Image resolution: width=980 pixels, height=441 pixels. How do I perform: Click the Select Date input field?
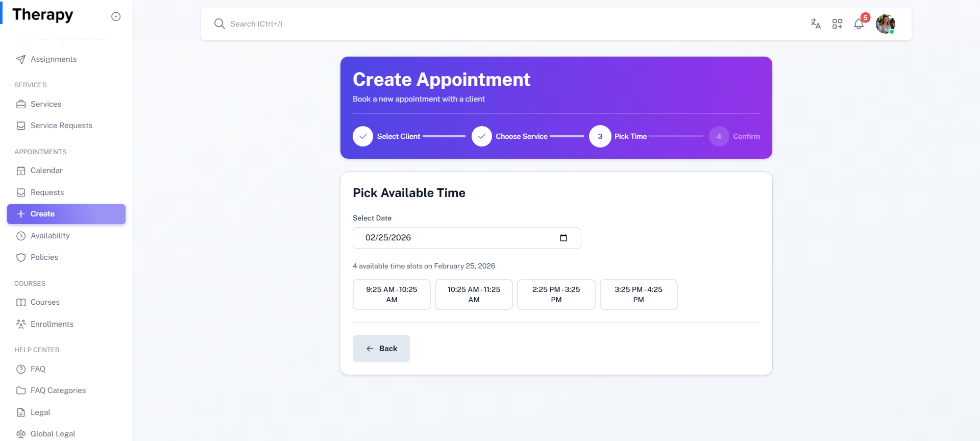click(467, 238)
